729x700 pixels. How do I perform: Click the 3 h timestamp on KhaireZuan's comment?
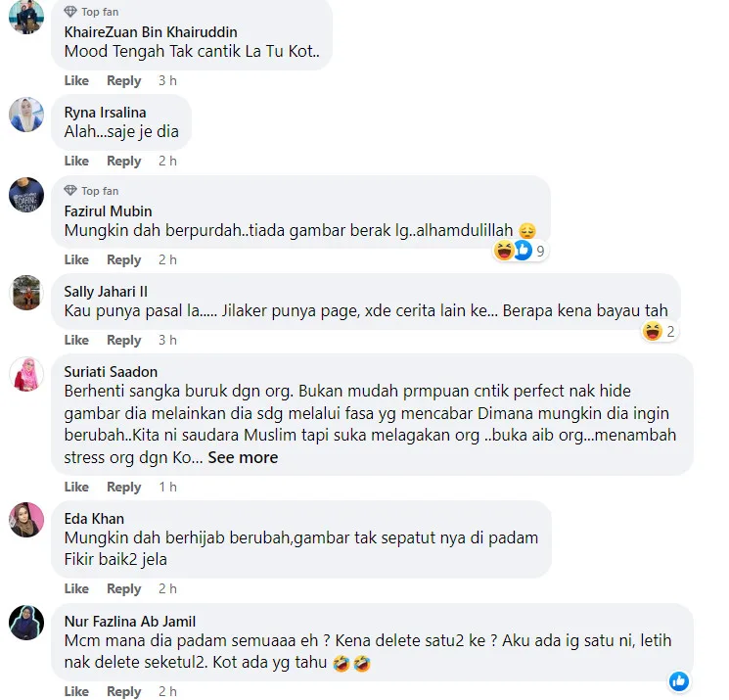(x=167, y=81)
